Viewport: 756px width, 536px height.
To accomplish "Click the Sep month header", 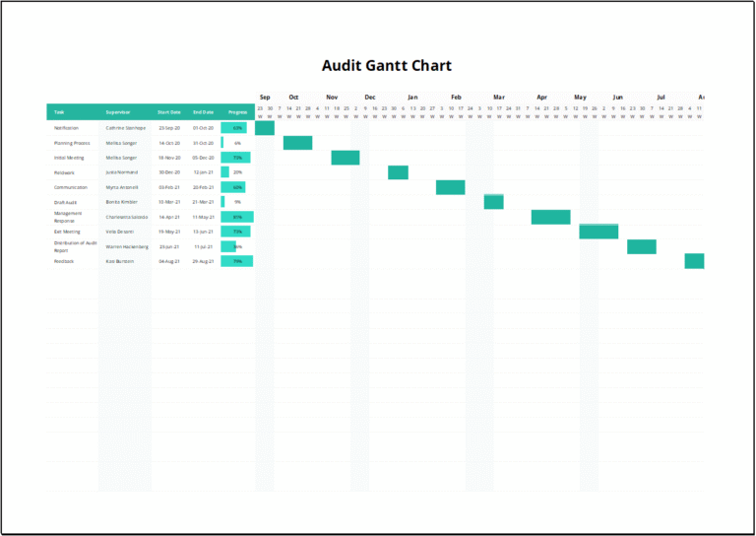I will [x=265, y=97].
